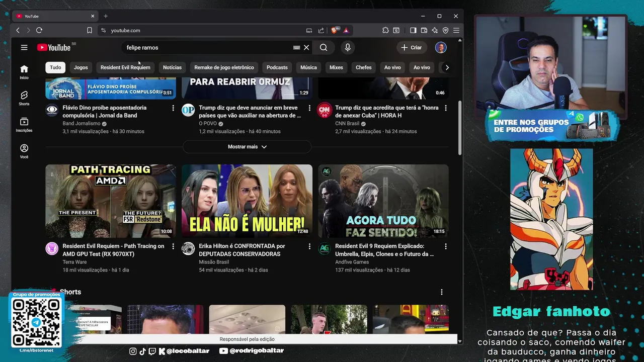
Task: Open Você in the sidebar
Action: (24, 151)
